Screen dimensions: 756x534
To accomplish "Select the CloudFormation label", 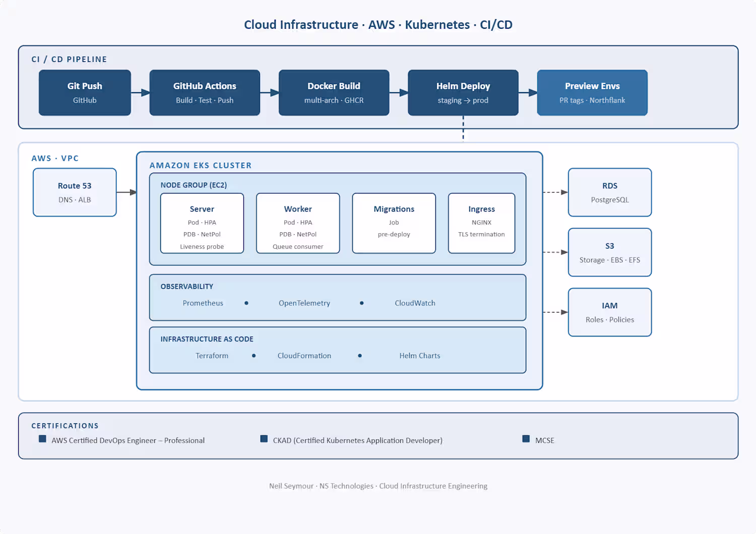I will 304,356.
